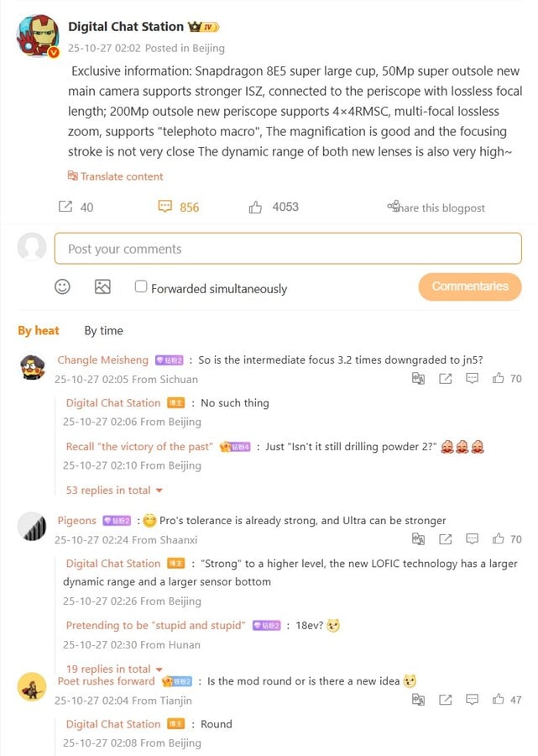This screenshot has height=756, width=538.
Task: Reply to Poet rushes forward's comment
Action: (x=473, y=700)
